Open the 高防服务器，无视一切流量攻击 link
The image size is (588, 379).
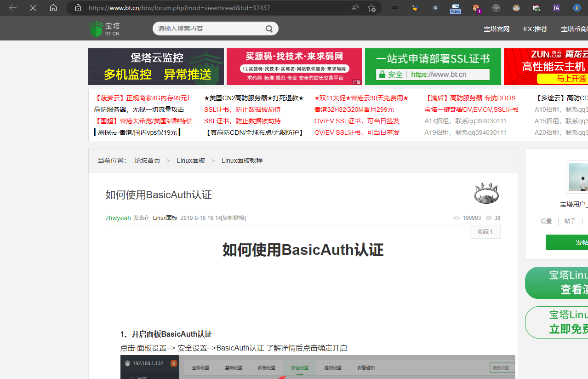[x=139, y=109]
